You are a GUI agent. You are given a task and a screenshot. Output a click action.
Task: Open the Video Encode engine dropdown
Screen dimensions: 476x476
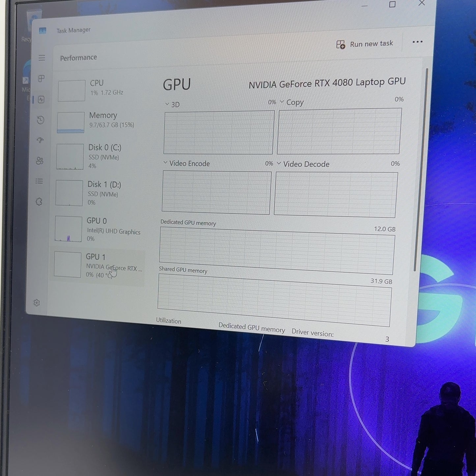186,163
